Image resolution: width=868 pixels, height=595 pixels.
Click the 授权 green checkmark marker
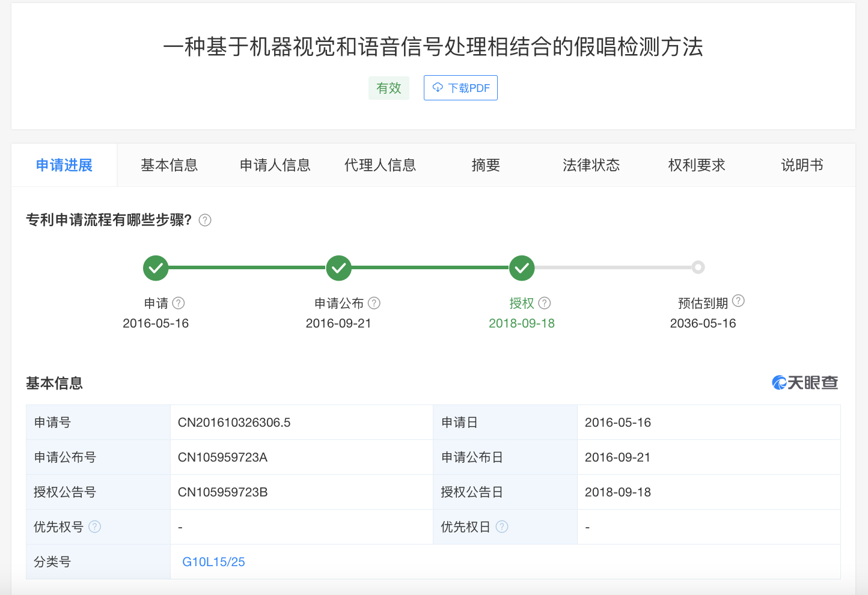(x=522, y=268)
